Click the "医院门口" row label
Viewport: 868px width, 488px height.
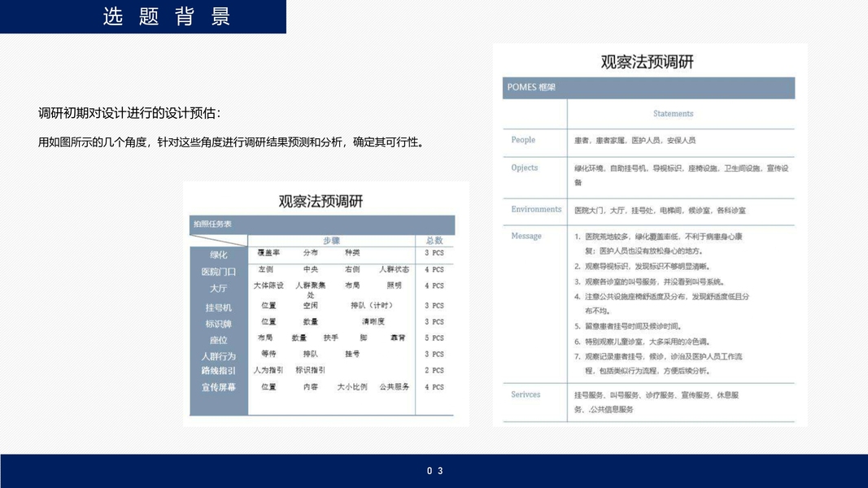click(219, 272)
